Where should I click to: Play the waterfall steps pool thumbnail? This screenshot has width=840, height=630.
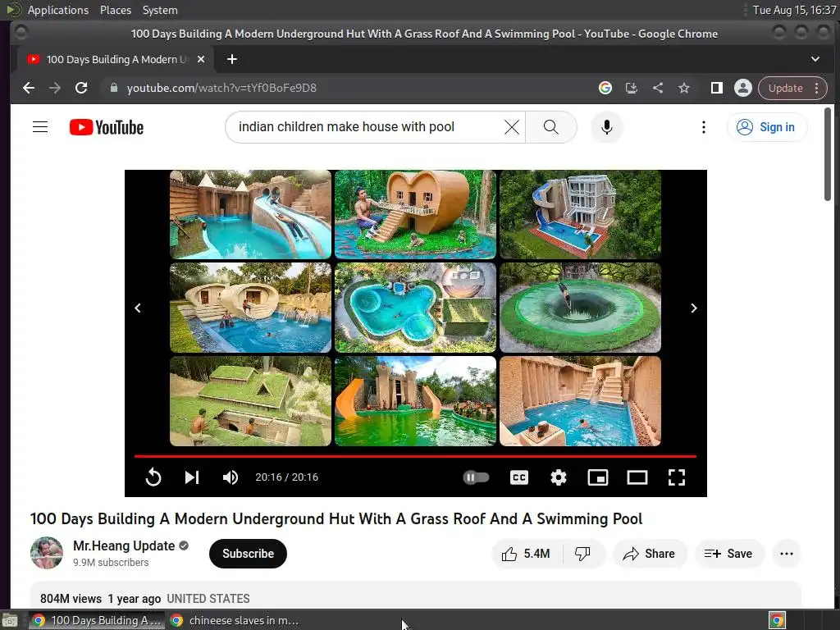580,400
